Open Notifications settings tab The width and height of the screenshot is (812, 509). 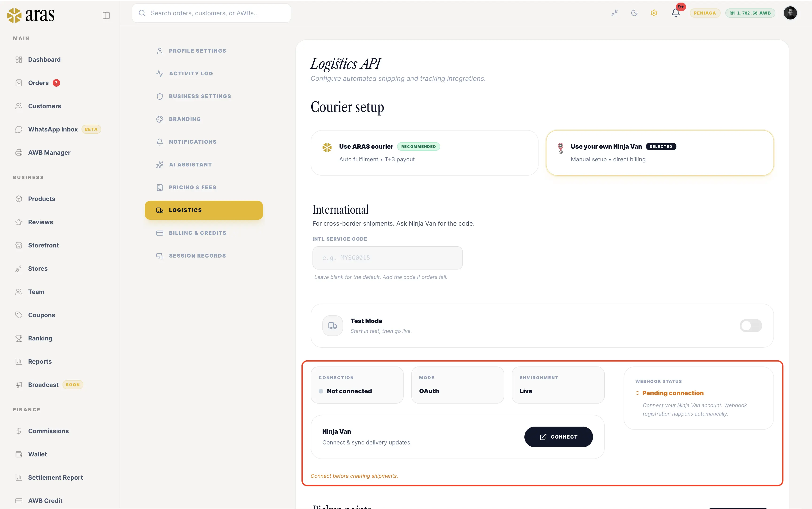204,142
